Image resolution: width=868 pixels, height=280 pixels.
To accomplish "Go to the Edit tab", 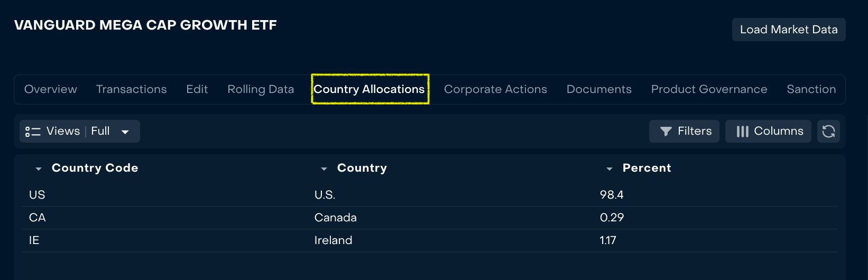I will pos(197,89).
